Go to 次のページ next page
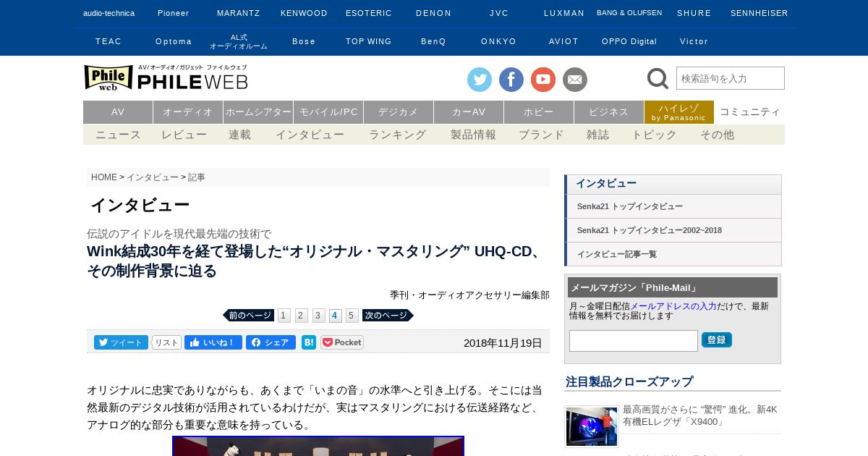Screen dimensions: 868x456 (x=388, y=316)
